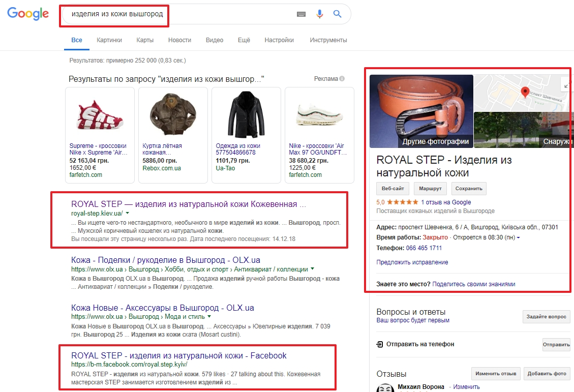Open Кожа Новые - Аксессуары OLX result
574x392 pixels.
click(x=163, y=308)
